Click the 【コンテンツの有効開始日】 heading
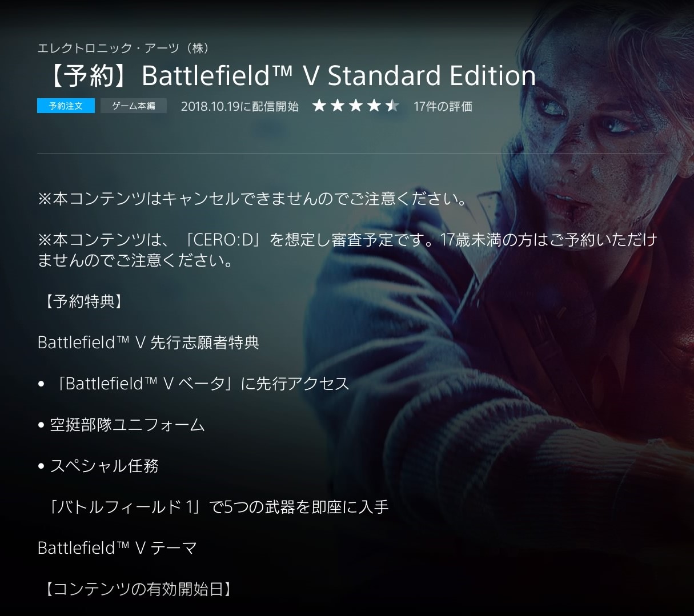The height and width of the screenshot is (616, 694). [x=137, y=589]
